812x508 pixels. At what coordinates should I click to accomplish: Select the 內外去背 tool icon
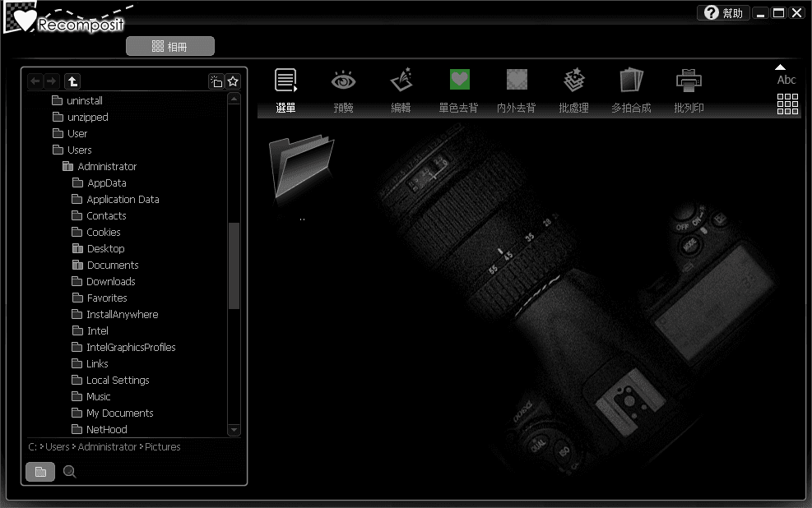(x=517, y=81)
